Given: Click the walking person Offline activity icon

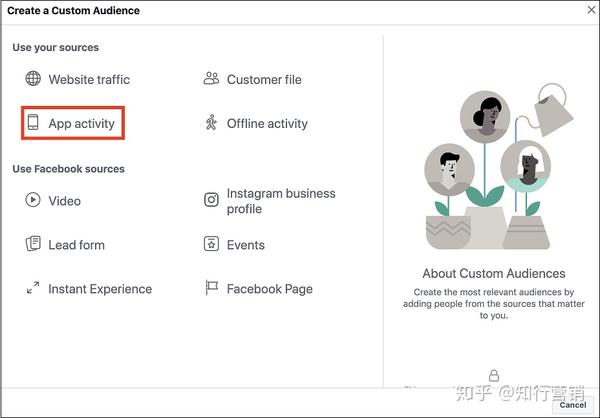Looking at the screenshot, I should coord(211,122).
